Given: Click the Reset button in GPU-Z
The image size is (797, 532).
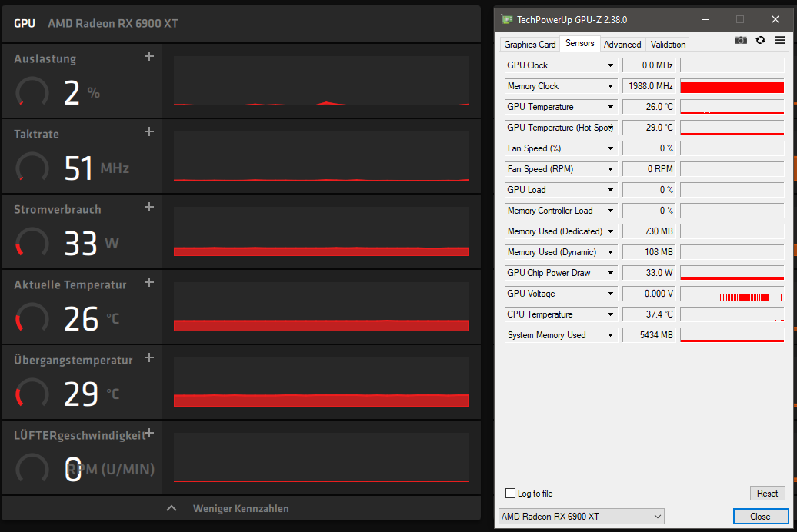Looking at the screenshot, I should pyautogui.click(x=767, y=493).
